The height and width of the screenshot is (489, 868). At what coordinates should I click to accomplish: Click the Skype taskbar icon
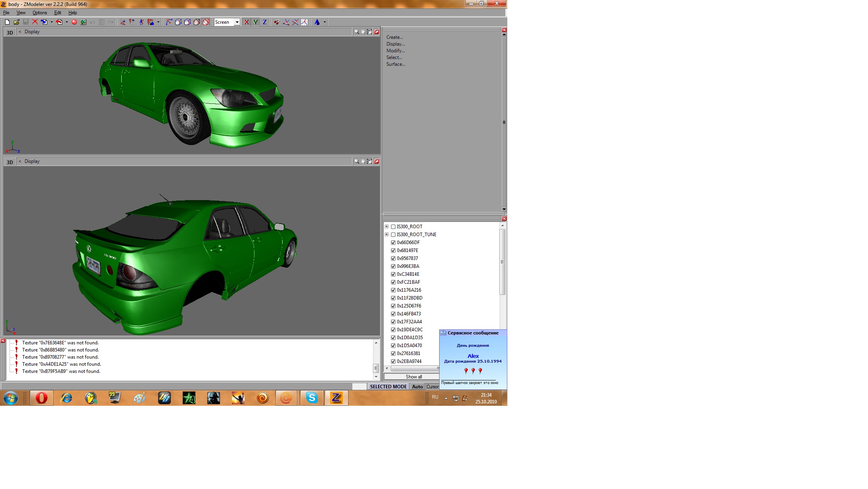(x=312, y=398)
